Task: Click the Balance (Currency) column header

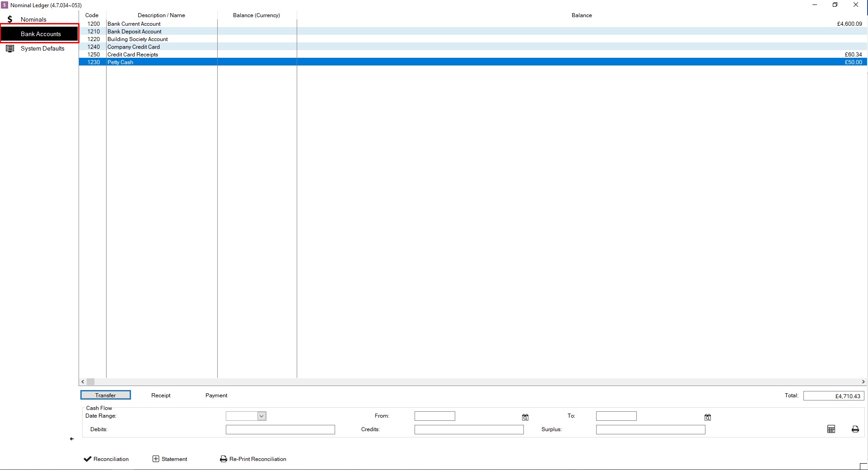Action: click(x=257, y=15)
